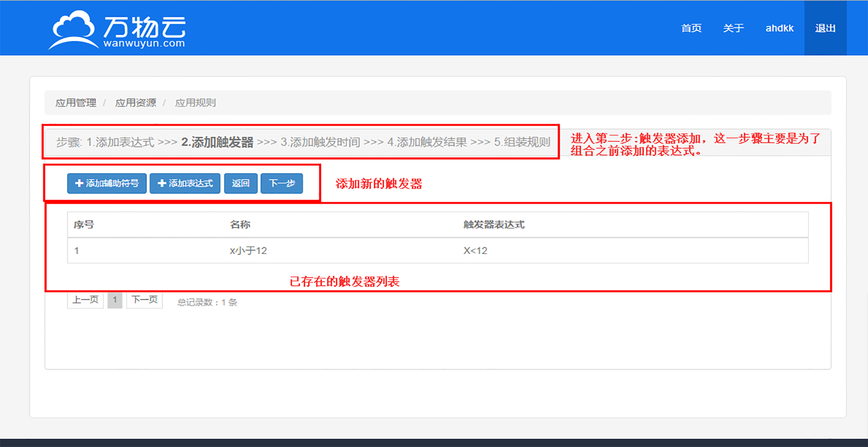
Task: Click the ahdkk username link
Action: 779,28
